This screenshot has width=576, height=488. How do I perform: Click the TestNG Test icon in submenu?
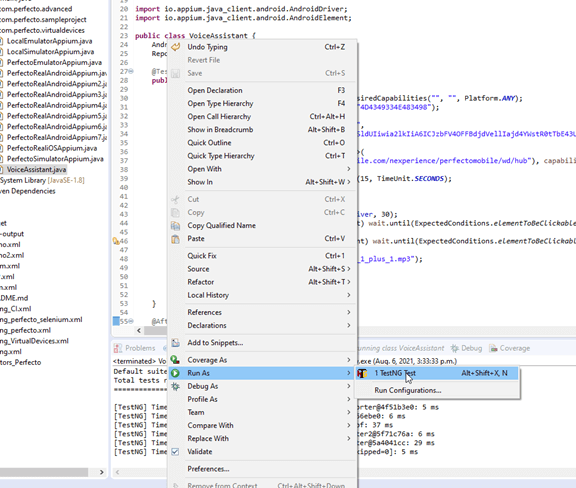pyautogui.click(x=362, y=373)
